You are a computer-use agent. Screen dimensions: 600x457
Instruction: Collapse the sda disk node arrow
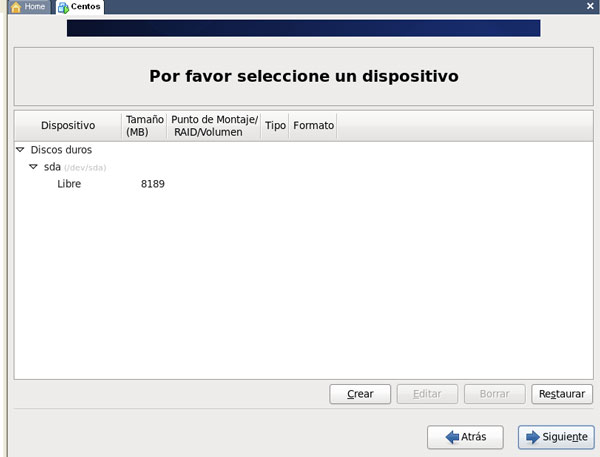click(33, 167)
